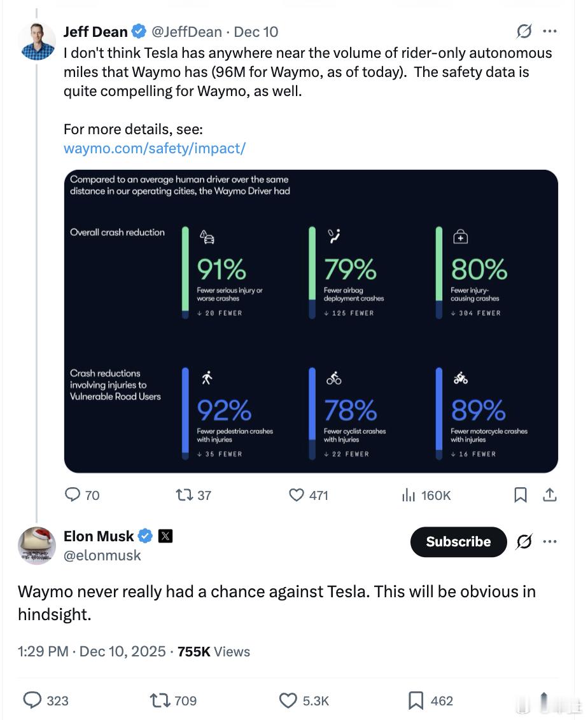Open Waymo safety infographic image
588x720 pixels.
click(x=311, y=321)
